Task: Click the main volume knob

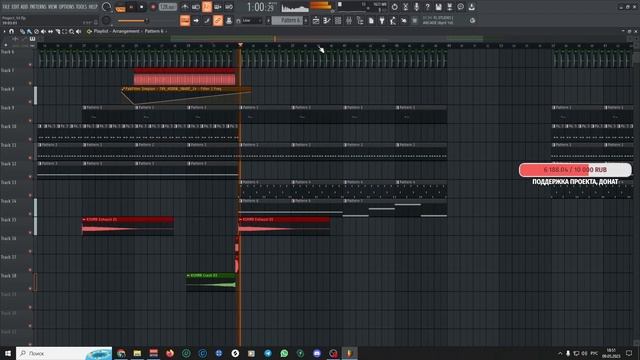Action: [x=107, y=7]
